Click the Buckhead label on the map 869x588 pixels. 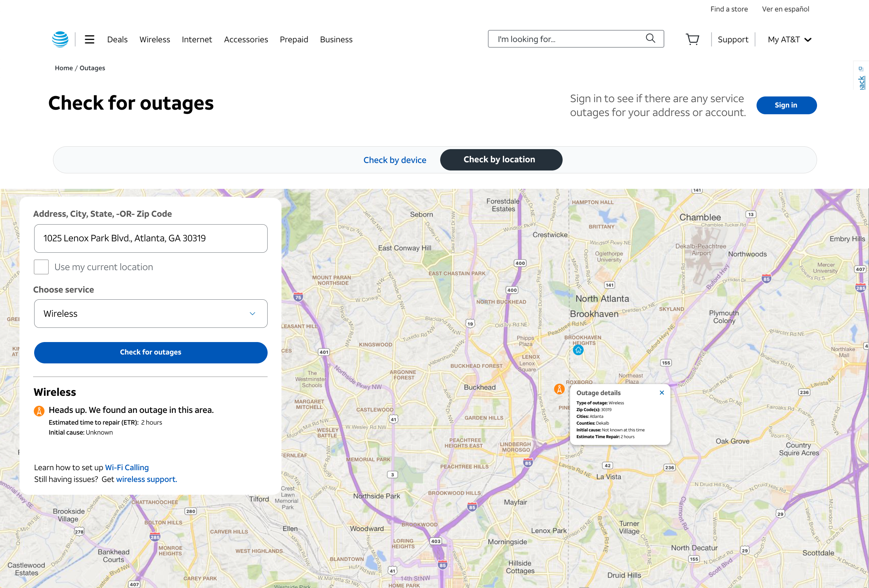480,387
